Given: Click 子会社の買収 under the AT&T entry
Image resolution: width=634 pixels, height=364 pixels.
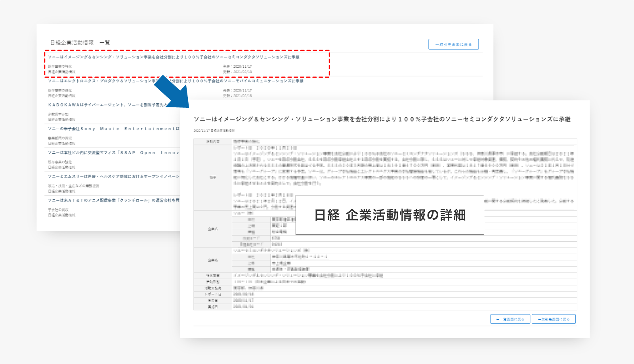Looking at the screenshot, I should click(x=58, y=210).
